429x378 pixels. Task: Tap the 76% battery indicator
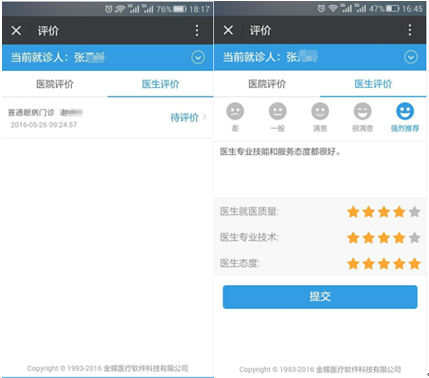tap(171, 9)
